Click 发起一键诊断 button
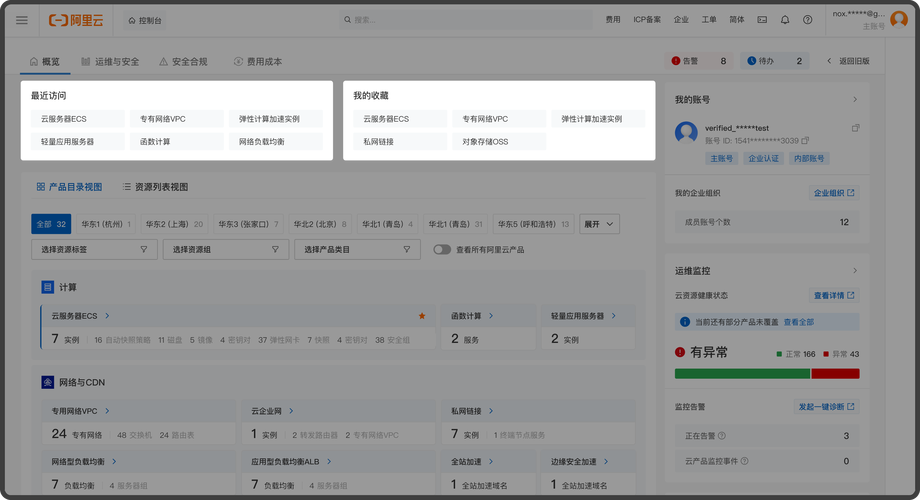This screenshot has height=500, width=920. [x=826, y=406]
